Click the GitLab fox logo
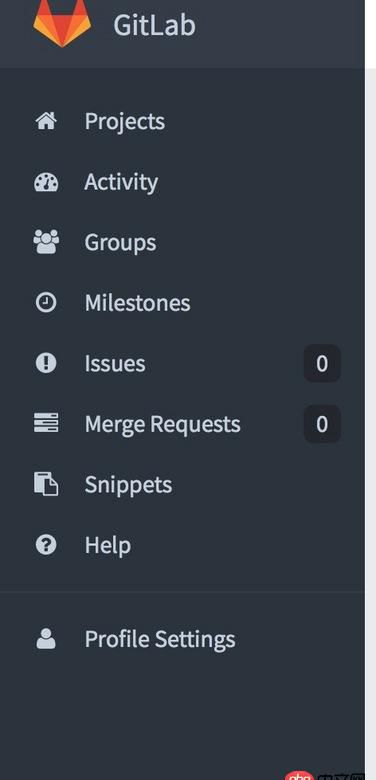 [x=62, y=23]
